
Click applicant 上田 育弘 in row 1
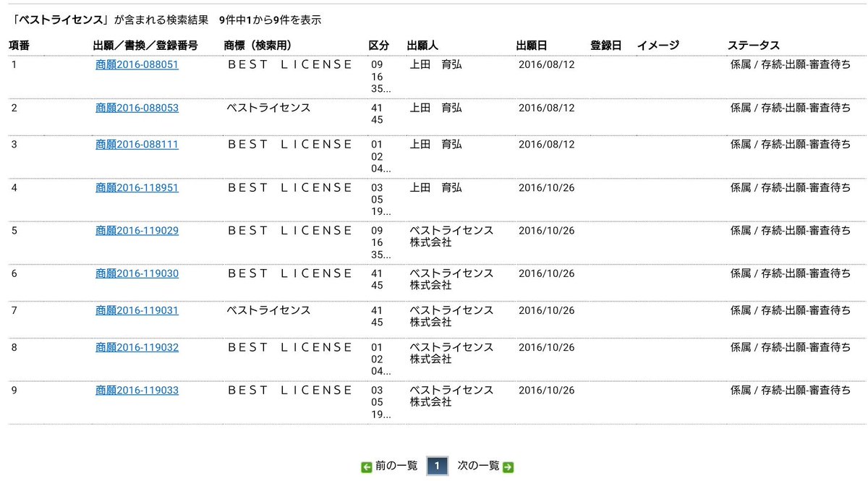click(436, 64)
